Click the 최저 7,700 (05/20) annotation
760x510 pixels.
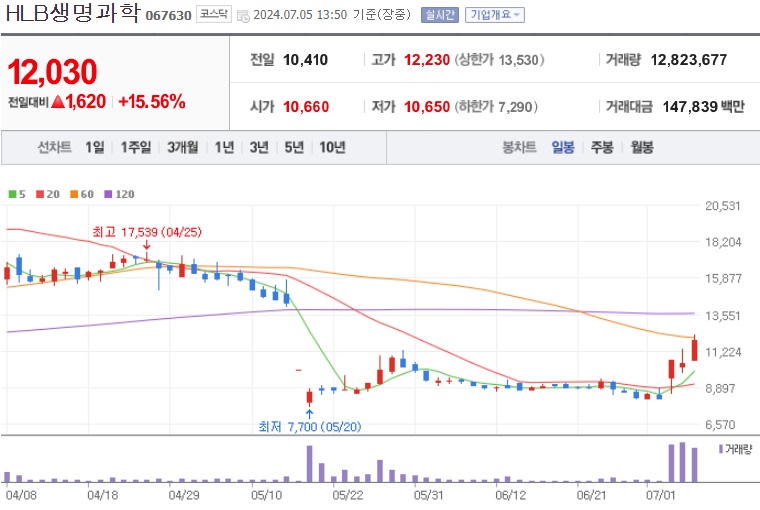pos(310,427)
